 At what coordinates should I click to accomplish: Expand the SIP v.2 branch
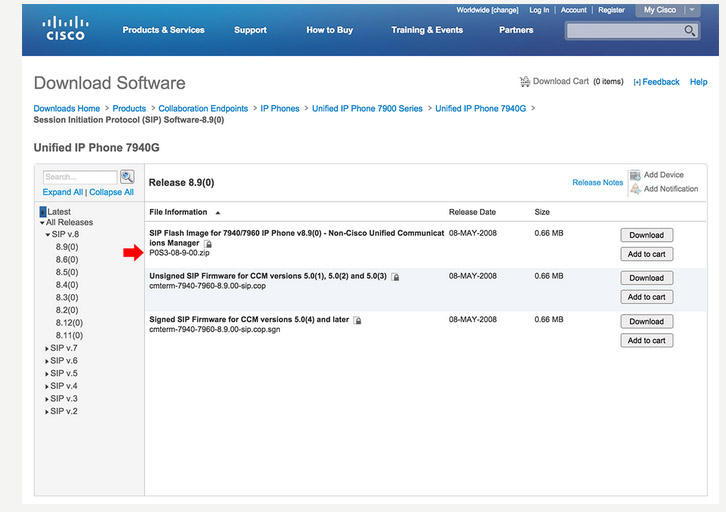coord(47,412)
